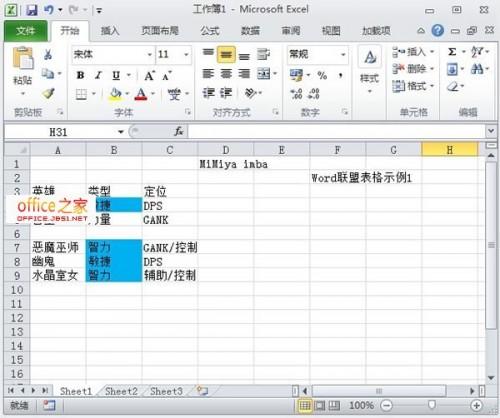Switch to the 插入 Insert tab

click(x=110, y=31)
